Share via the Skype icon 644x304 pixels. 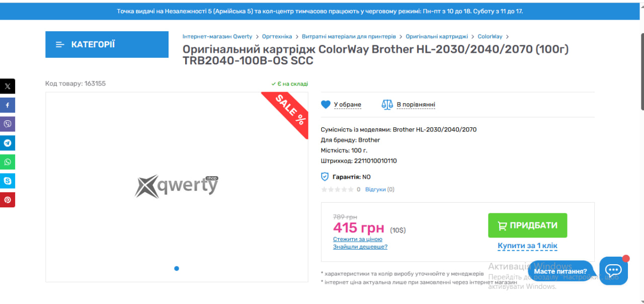tap(8, 181)
